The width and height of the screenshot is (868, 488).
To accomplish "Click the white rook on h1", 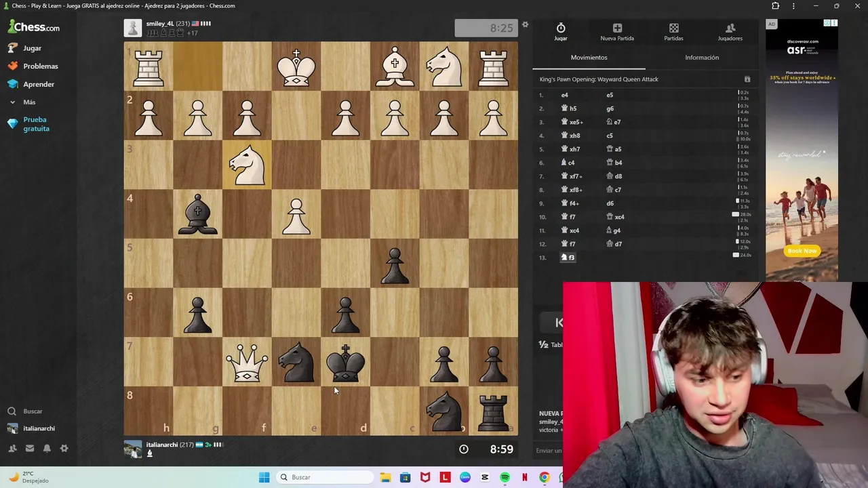I will (148, 66).
